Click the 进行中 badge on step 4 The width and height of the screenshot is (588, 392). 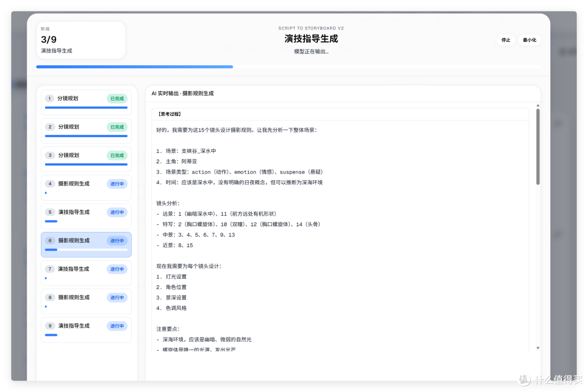pos(117,184)
